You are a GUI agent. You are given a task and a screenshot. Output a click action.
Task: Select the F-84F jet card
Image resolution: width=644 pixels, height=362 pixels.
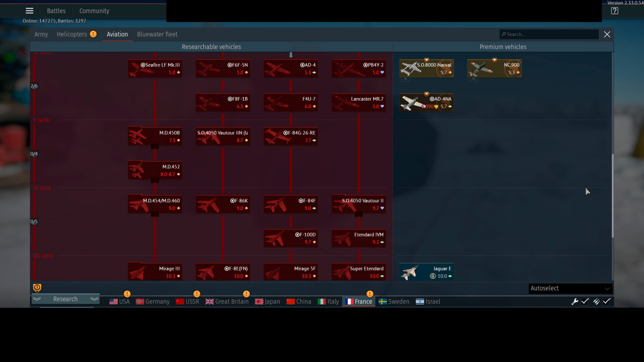tap(291, 205)
